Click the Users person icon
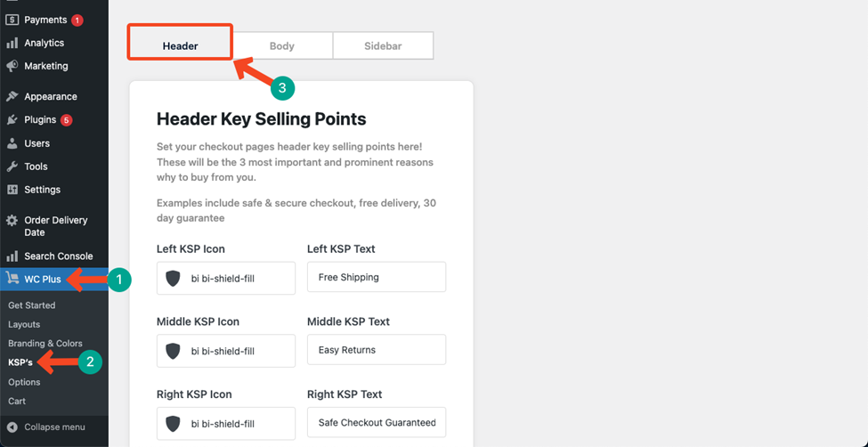868x447 pixels. [12, 143]
